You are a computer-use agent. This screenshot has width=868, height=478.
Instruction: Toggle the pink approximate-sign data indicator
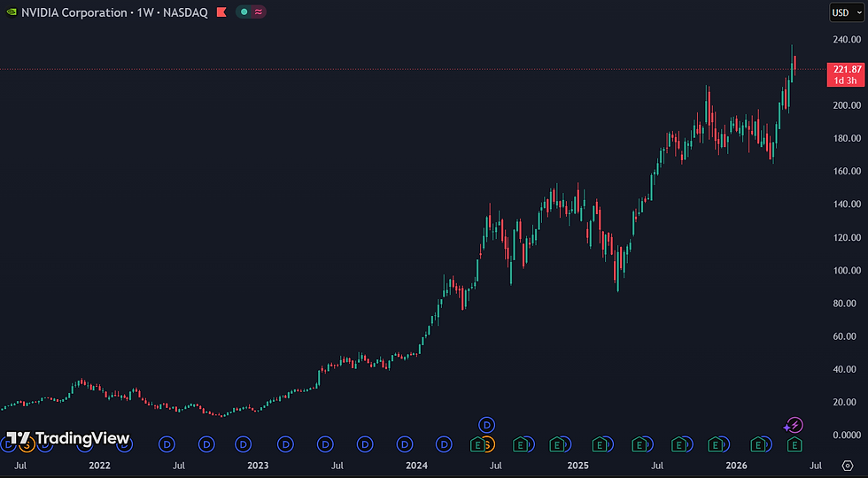(259, 12)
